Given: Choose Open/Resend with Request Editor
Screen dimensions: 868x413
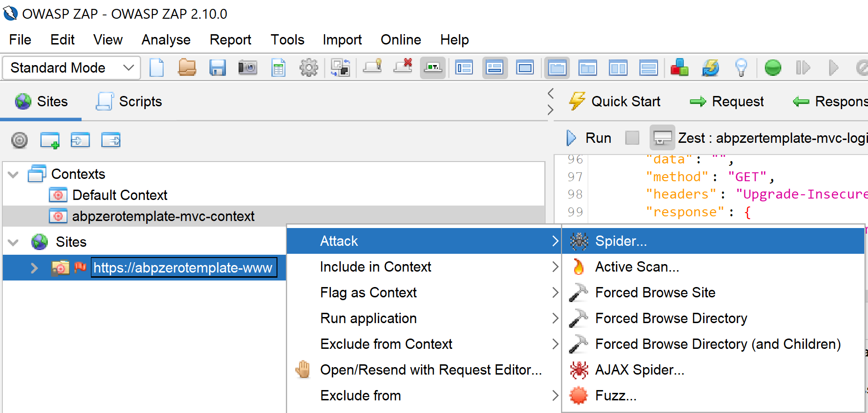Looking at the screenshot, I should click(x=424, y=370).
